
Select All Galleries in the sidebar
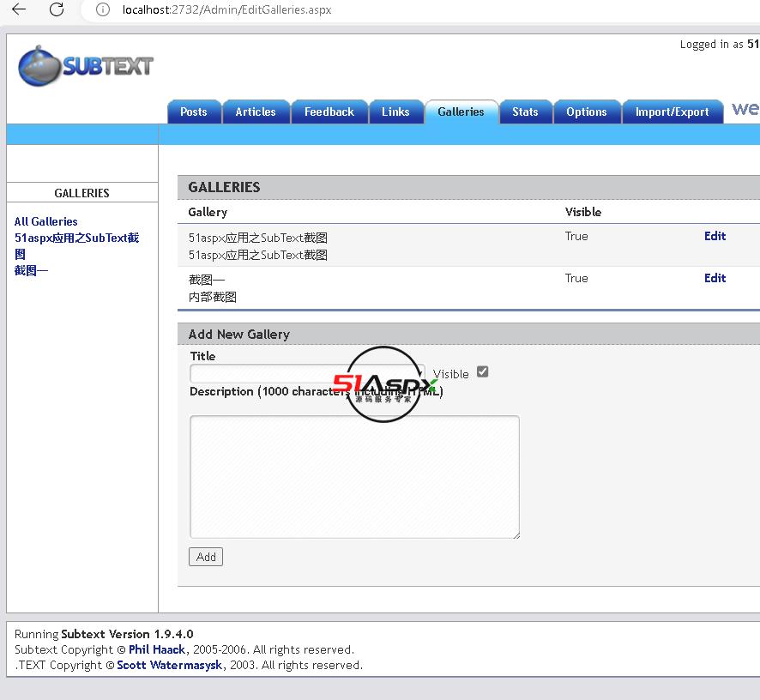pos(45,221)
